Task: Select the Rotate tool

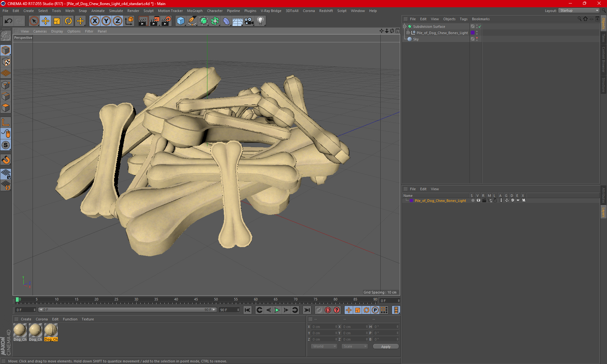Action: click(68, 21)
